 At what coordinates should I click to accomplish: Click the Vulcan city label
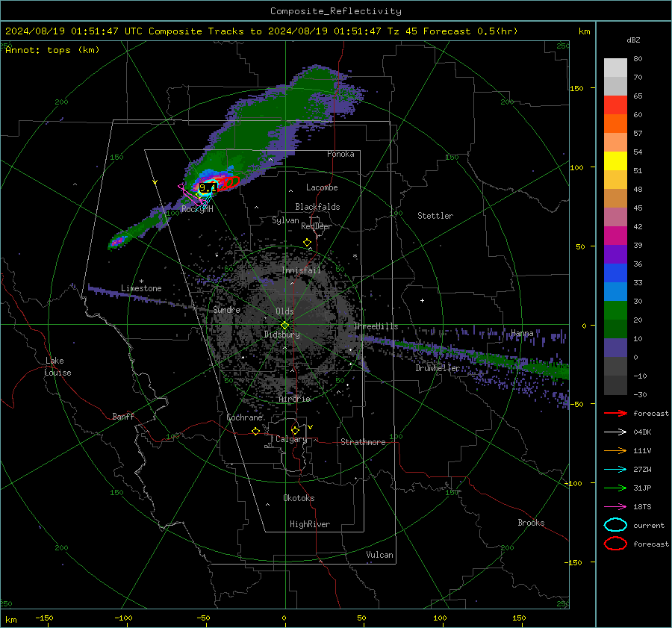[380, 555]
